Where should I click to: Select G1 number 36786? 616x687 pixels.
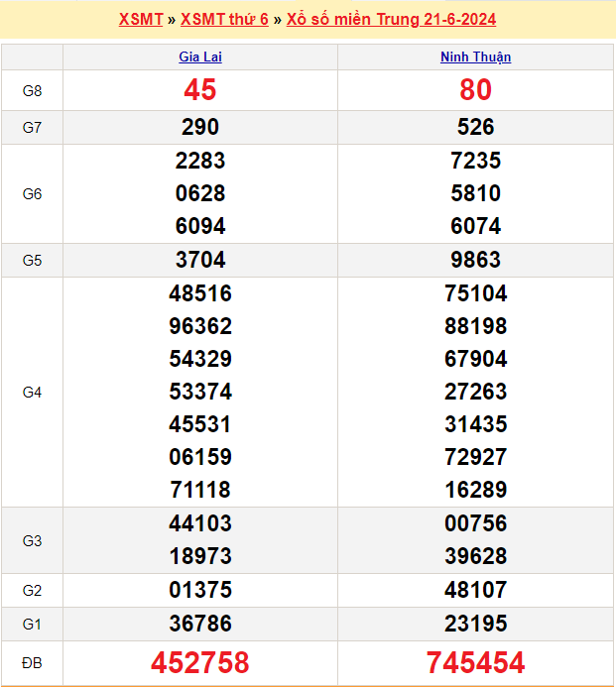click(199, 624)
